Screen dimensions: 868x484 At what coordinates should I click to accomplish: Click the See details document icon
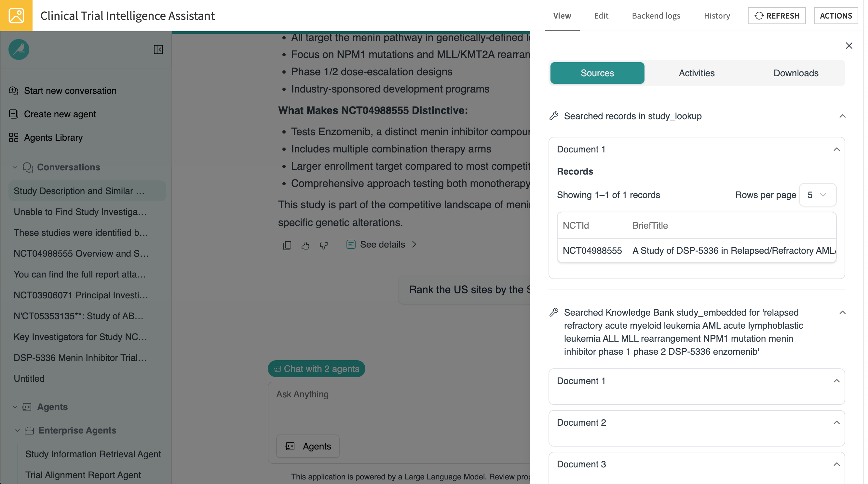tap(351, 244)
